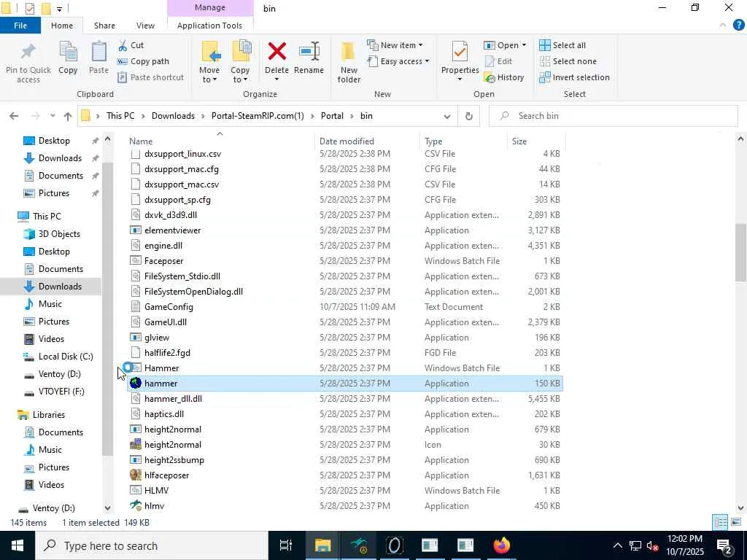The image size is (747, 560).
Task: Open the address bar history dropdown
Action: [447, 116]
